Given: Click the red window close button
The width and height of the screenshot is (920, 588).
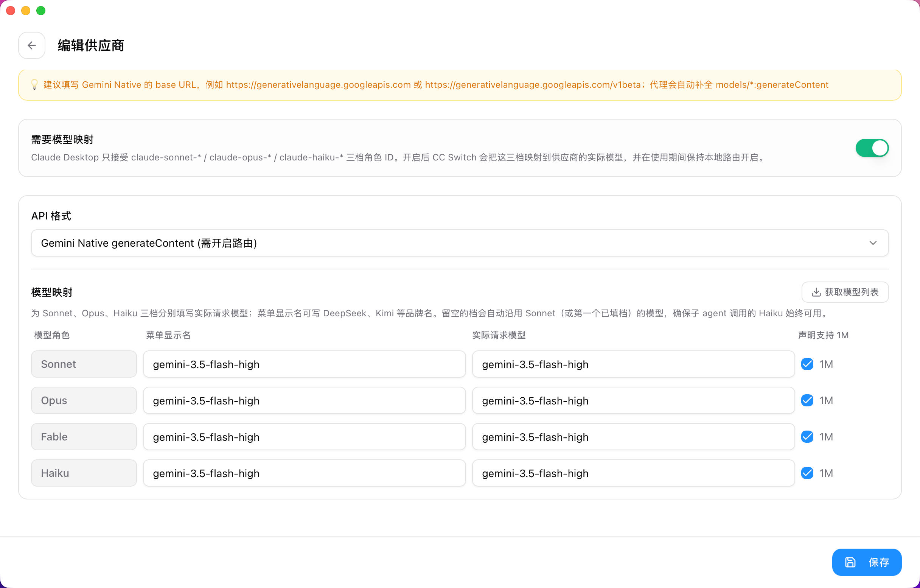Looking at the screenshot, I should tap(11, 11).
